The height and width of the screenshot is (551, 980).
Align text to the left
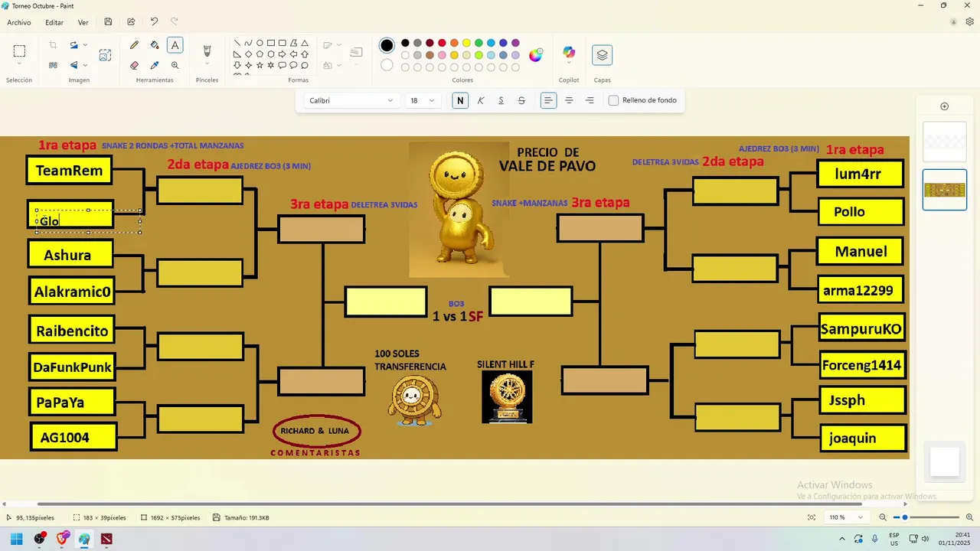(x=548, y=100)
